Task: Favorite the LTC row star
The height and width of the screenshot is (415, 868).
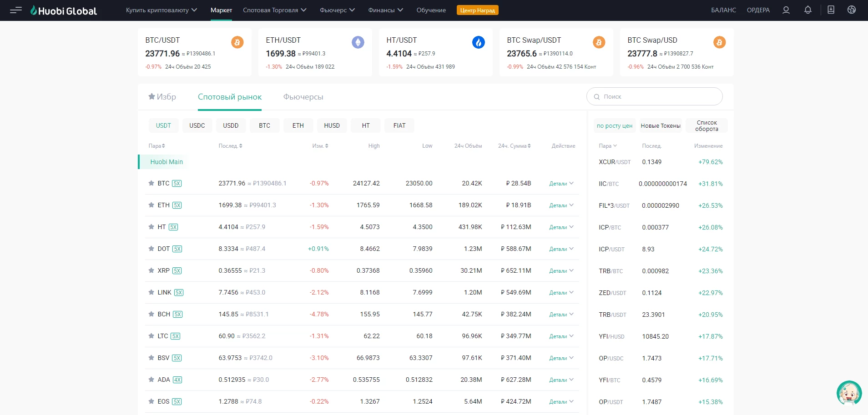Action: coord(151,336)
